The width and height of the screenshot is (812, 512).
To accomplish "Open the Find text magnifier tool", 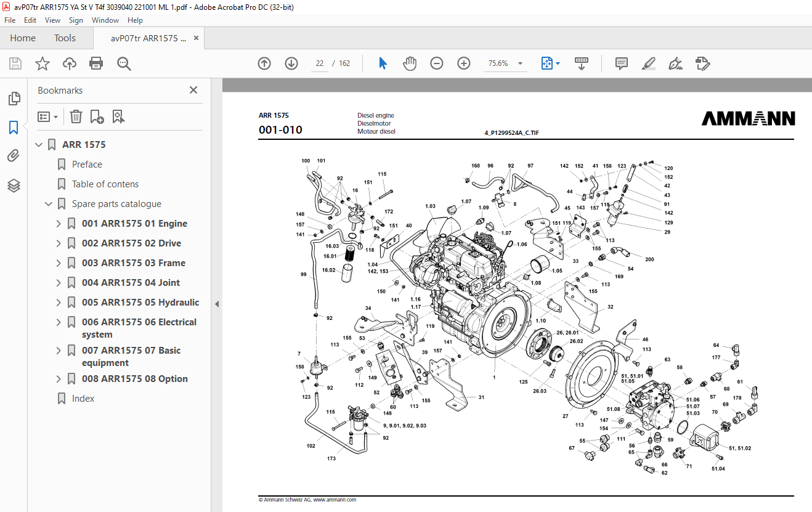I will tap(124, 63).
